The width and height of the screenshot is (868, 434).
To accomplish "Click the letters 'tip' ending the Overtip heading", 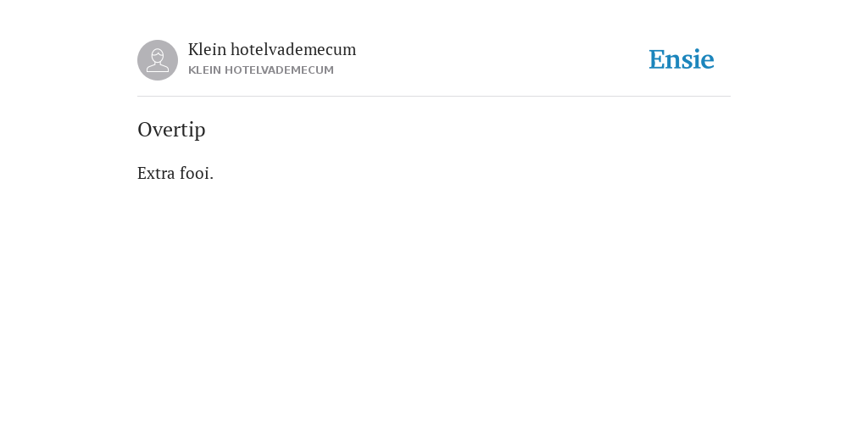I will 194,130.
